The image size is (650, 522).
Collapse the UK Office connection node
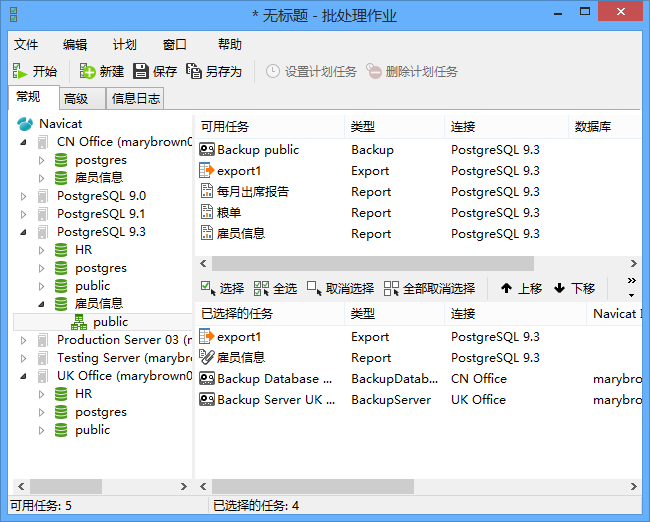tap(24, 376)
